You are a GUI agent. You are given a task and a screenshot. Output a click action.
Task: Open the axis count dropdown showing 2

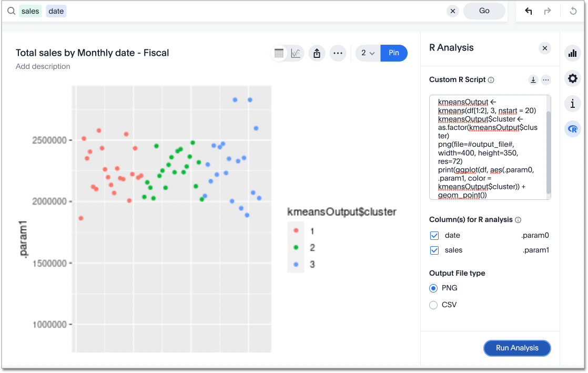tap(367, 53)
